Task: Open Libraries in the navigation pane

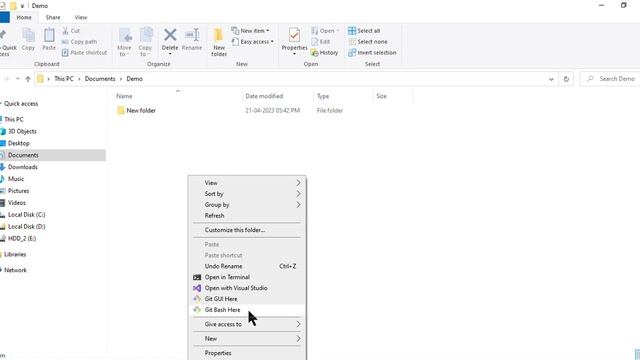Action: pyautogui.click(x=15, y=254)
